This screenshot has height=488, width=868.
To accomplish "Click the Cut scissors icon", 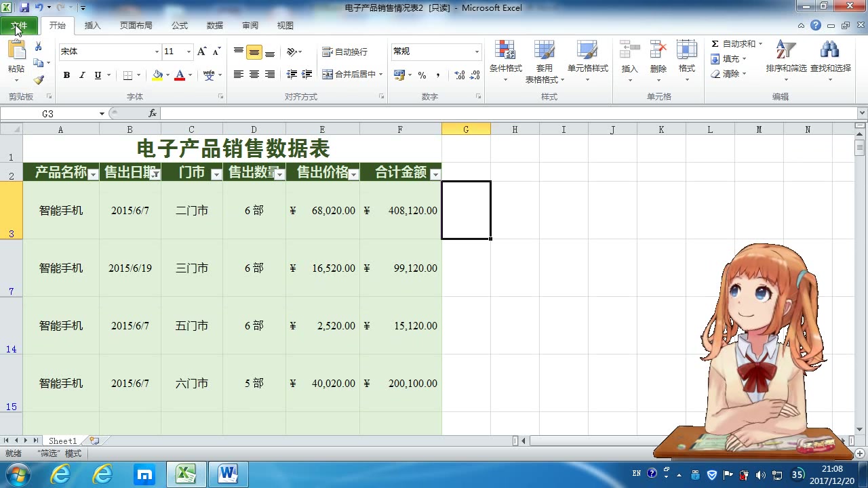I will (39, 47).
